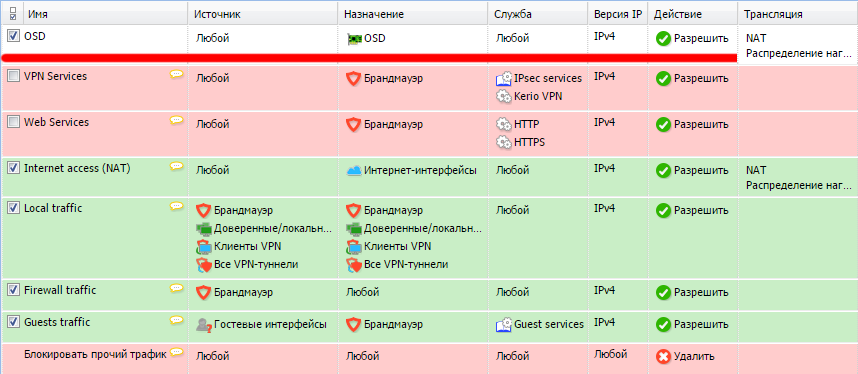Uncheck the Local traffic rule checkbox
Screen dimensions: 858x374
click(13, 209)
